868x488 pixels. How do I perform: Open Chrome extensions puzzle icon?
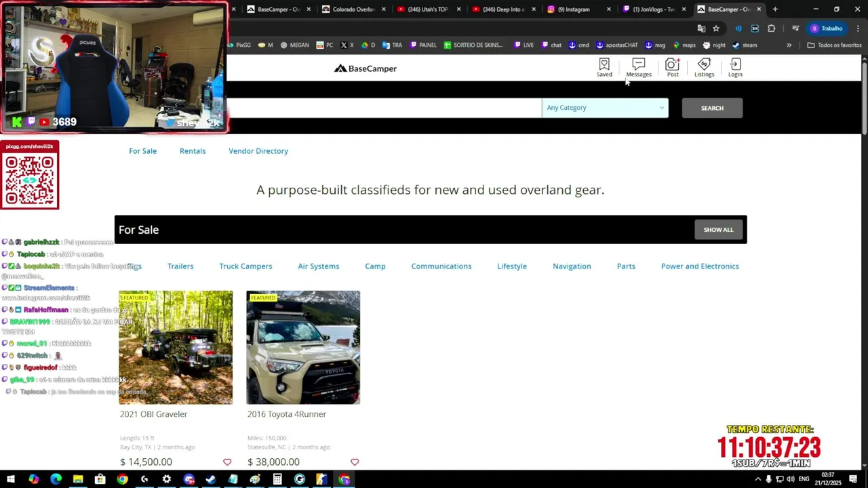772,28
